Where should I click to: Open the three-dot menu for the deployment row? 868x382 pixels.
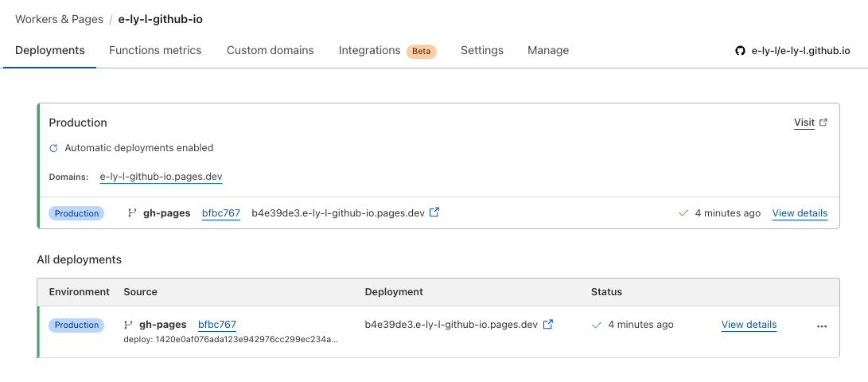pos(822,326)
